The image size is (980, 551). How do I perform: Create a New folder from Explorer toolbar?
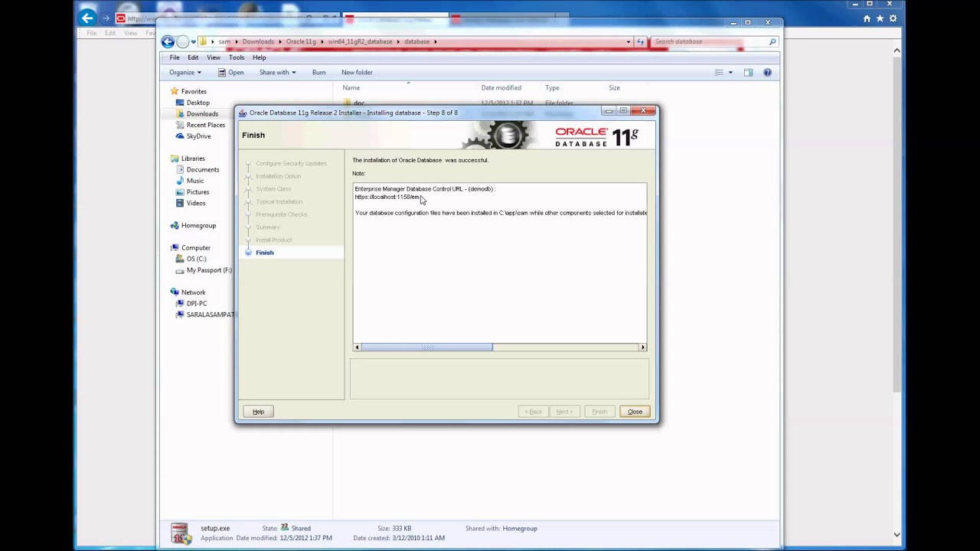coord(357,73)
